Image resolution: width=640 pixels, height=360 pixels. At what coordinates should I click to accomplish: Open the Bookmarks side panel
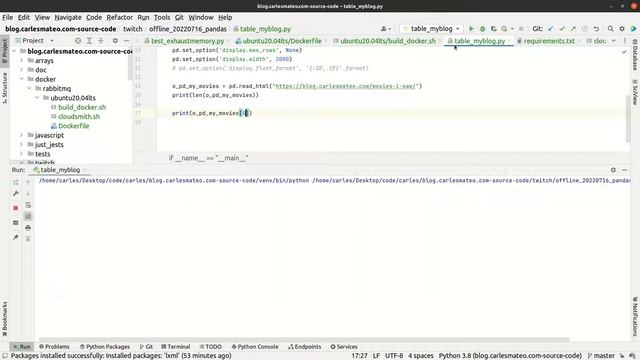pyautogui.click(x=4, y=319)
